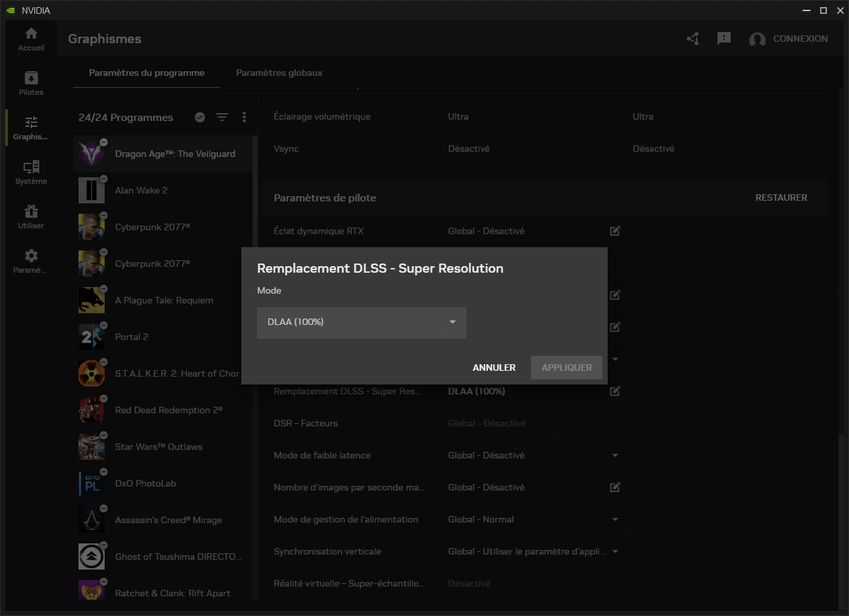Viewport: 849px width, 616px height.
Task: Select the Alan Wake 2 icon
Action: [x=92, y=190]
